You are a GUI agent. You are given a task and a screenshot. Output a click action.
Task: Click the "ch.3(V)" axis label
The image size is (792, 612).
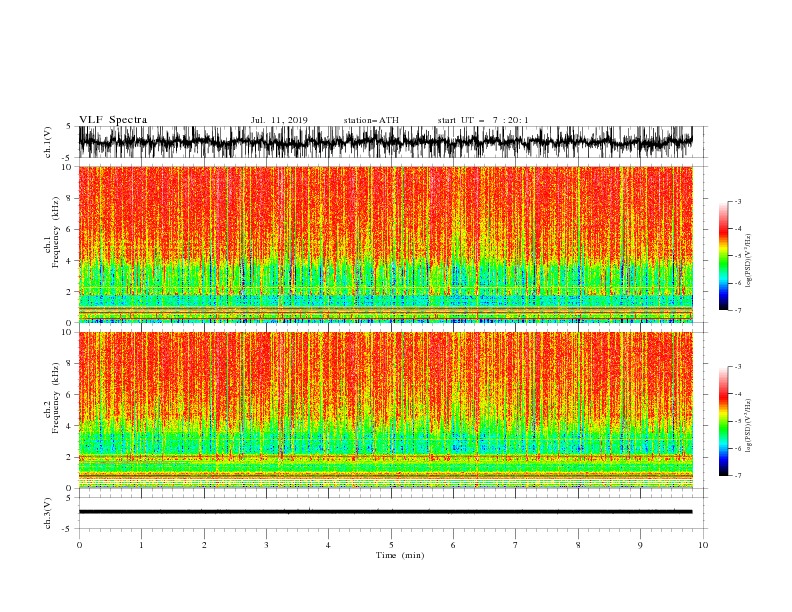coord(48,513)
